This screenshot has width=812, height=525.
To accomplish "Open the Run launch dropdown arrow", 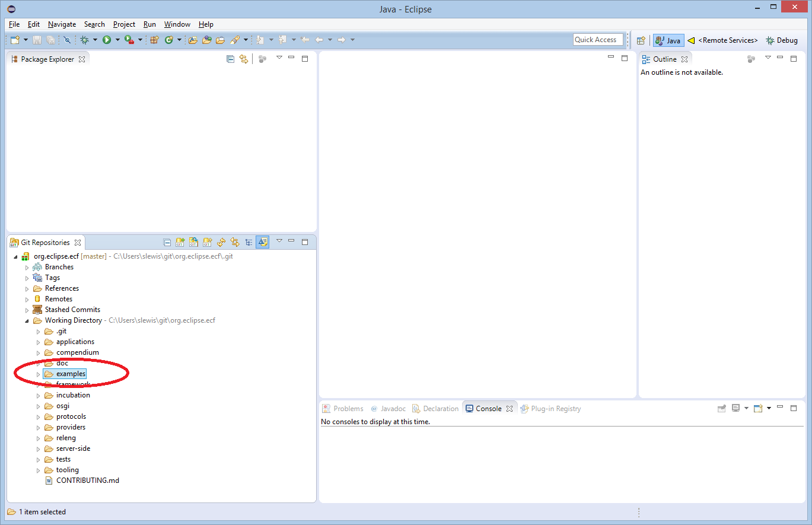I will click(117, 40).
